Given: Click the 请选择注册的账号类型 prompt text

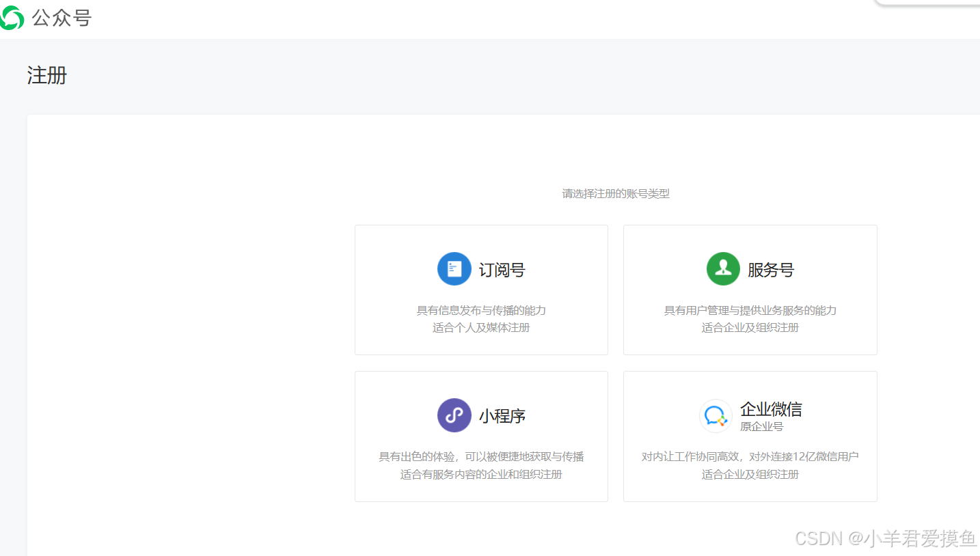Looking at the screenshot, I should point(616,194).
